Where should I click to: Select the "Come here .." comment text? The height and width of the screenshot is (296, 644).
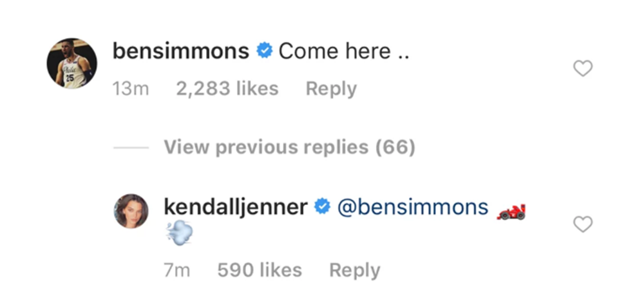tap(344, 52)
